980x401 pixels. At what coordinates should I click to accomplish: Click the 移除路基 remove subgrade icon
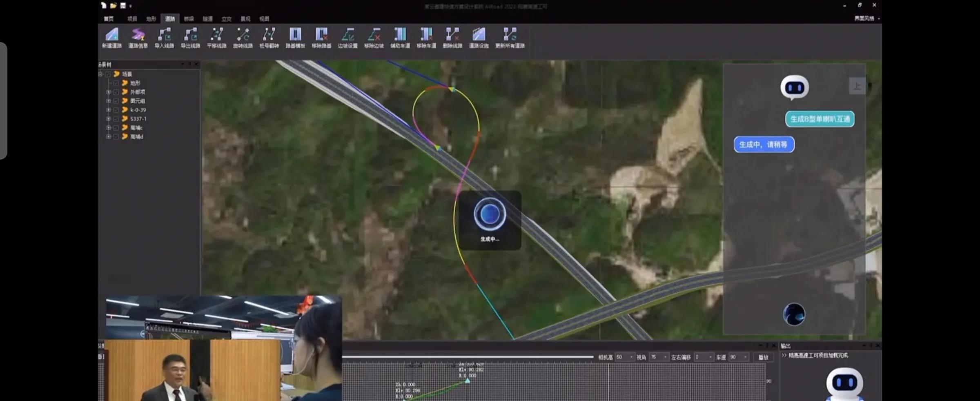(321, 38)
